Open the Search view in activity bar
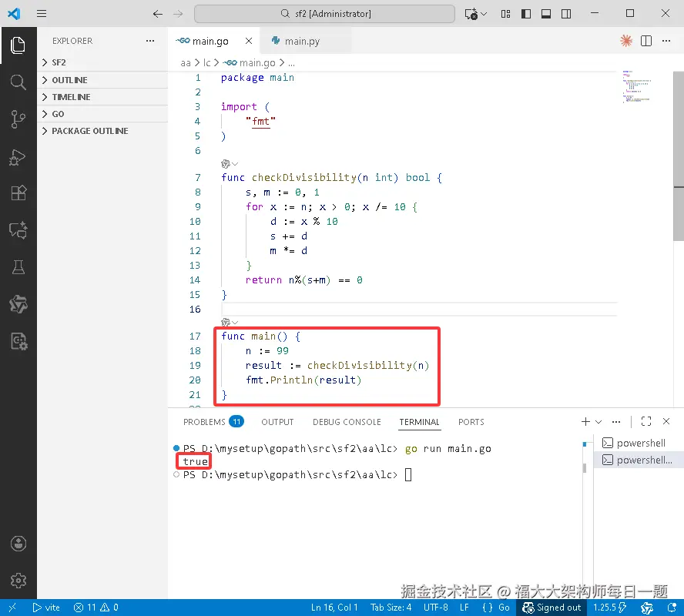 pyautogui.click(x=18, y=82)
